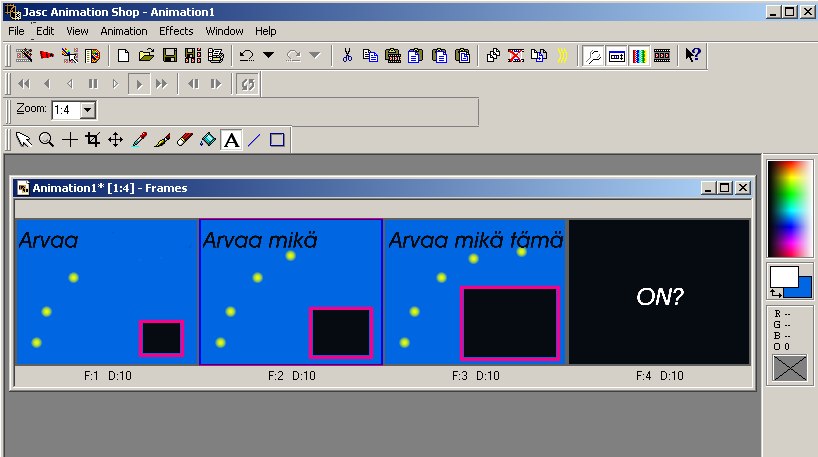Click the crosshair Registration Mark tool
Image resolution: width=818 pixels, height=457 pixels.
[x=69, y=140]
